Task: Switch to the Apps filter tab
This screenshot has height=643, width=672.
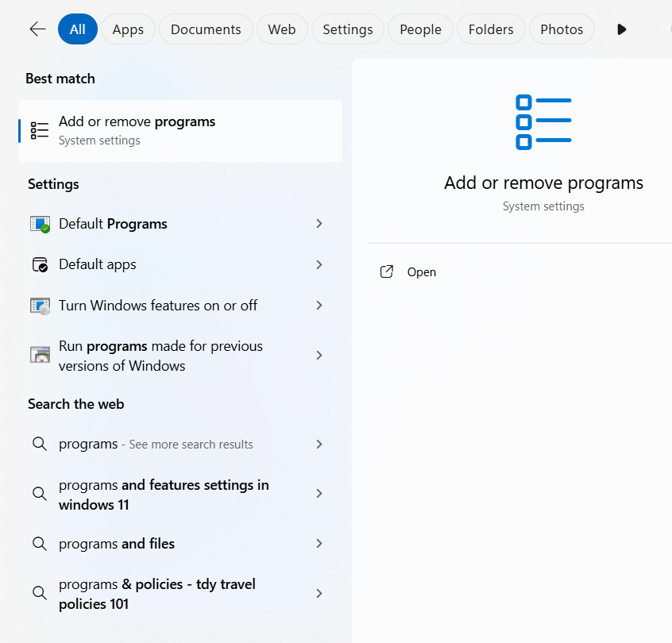Action: [x=128, y=29]
